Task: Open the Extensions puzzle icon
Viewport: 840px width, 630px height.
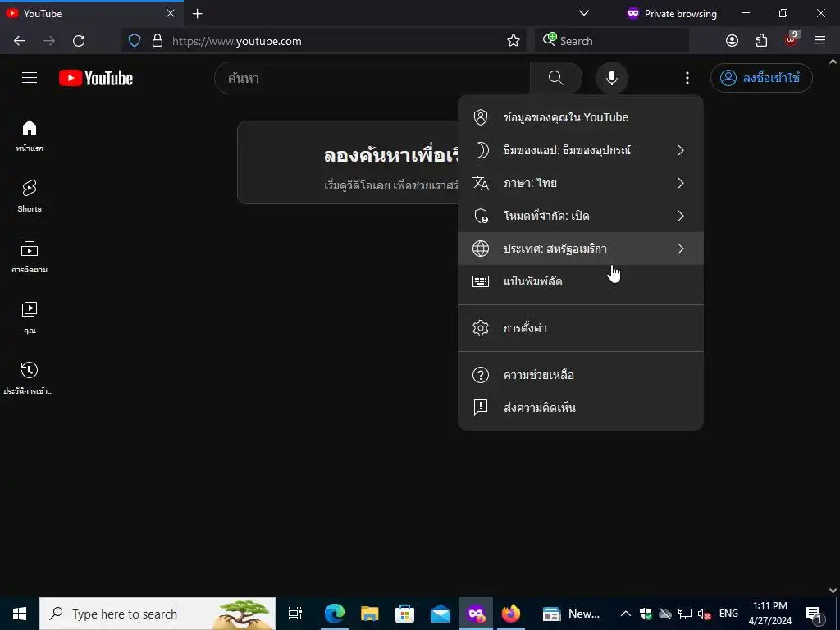Action: click(x=761, y=41)
